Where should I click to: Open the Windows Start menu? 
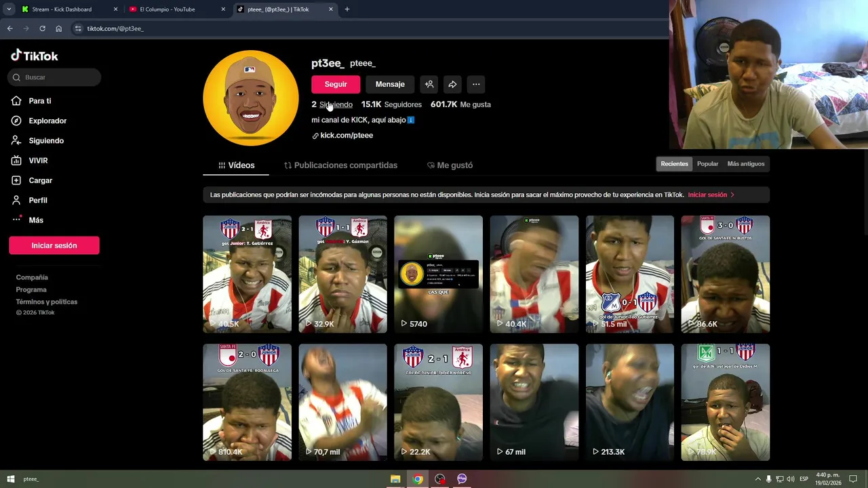tap(10, 479)
